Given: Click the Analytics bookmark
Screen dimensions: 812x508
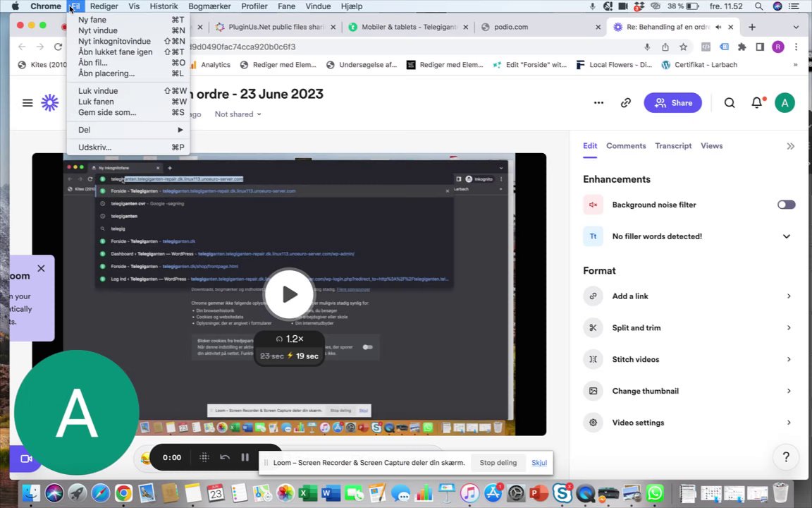Looking at the screenshot, I should point(210,65).
